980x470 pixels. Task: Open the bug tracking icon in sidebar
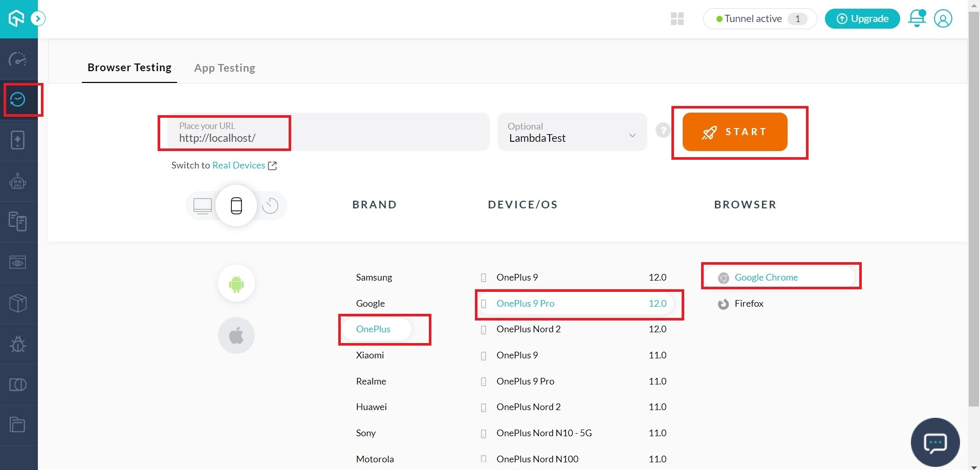(x=17, y=344)
